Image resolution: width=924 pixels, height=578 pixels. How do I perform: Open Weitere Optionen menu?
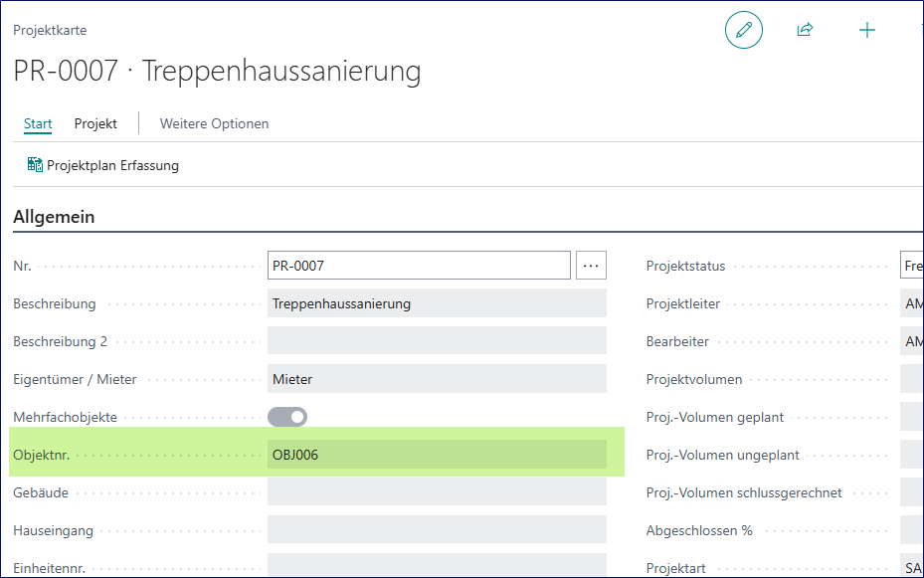pyautogui.click(x=214, y=123)
